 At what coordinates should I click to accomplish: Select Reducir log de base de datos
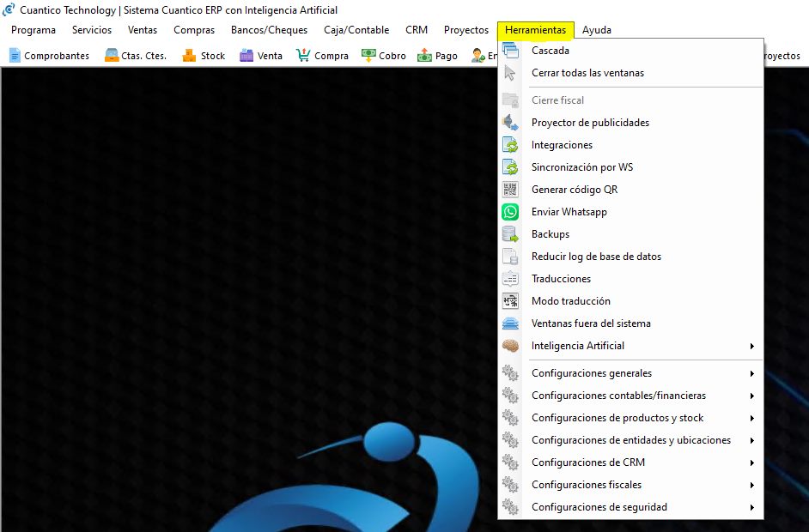(630, 257)
